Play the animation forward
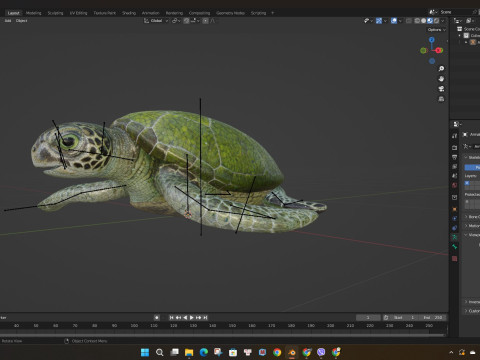This screenshot has width=480, height=360. pos(192,317)
